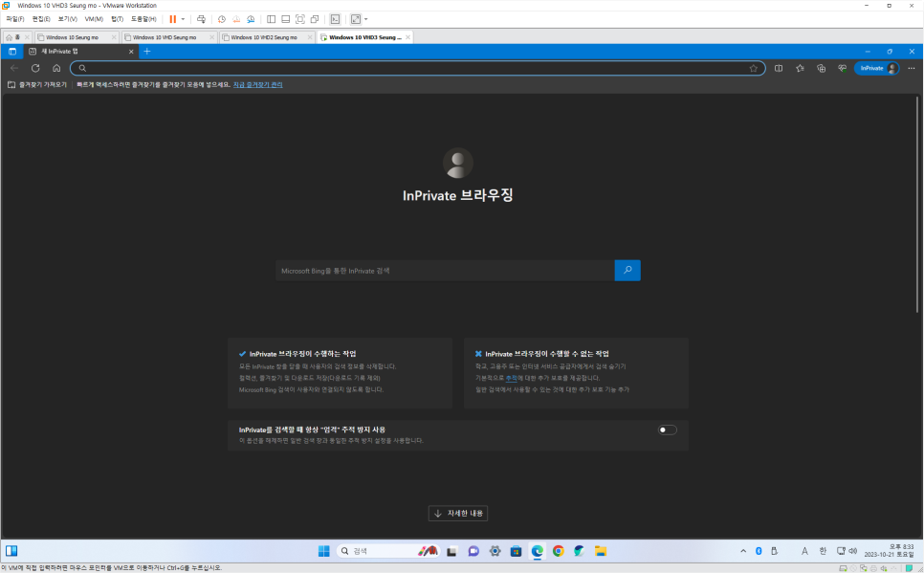Open the VM(M) menu

click(x=95, y=19)
